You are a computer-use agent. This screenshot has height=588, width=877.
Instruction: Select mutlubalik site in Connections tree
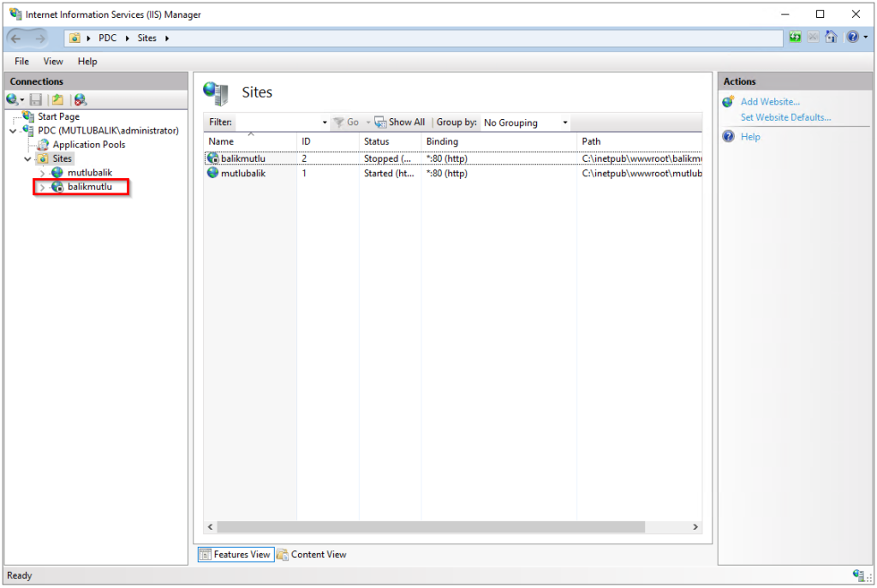[x=89, y=173]
